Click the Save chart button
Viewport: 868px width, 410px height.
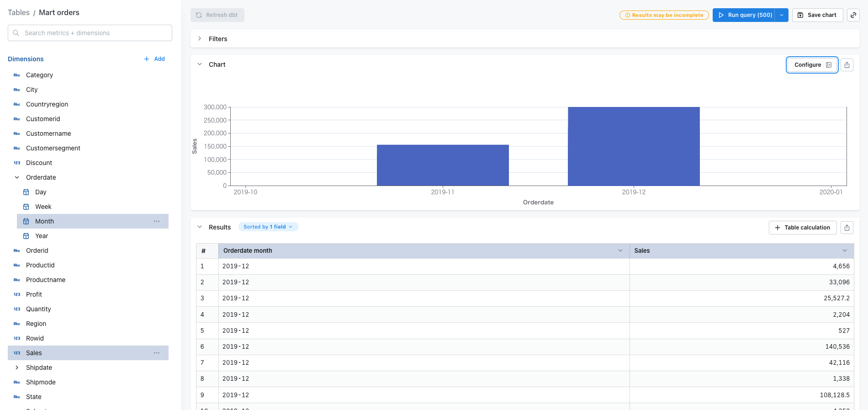click(x=817, y=15)
